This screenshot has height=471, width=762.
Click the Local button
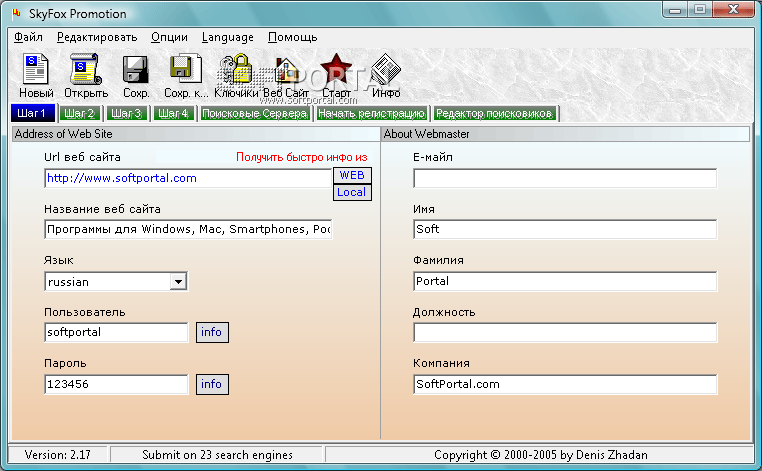pyautogui.click(x=352, y=192)
